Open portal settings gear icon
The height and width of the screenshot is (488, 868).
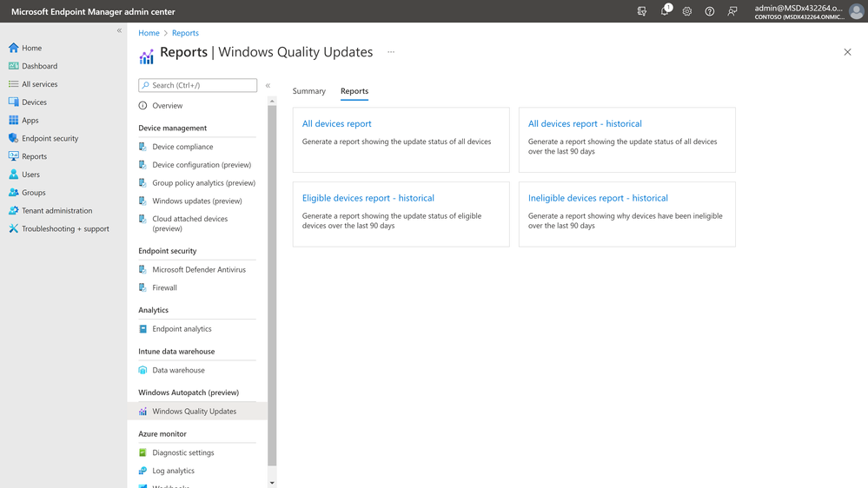[x=687, y=11]
